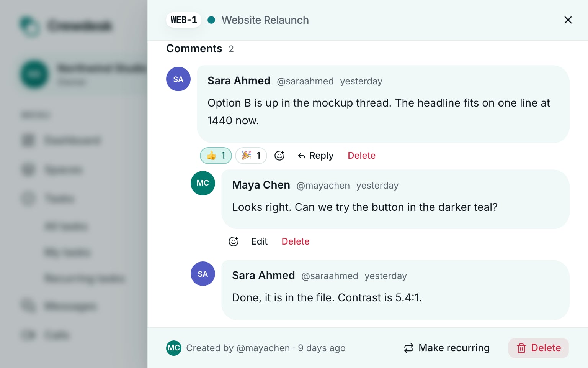Click the Comments heading

coord(194,49)
